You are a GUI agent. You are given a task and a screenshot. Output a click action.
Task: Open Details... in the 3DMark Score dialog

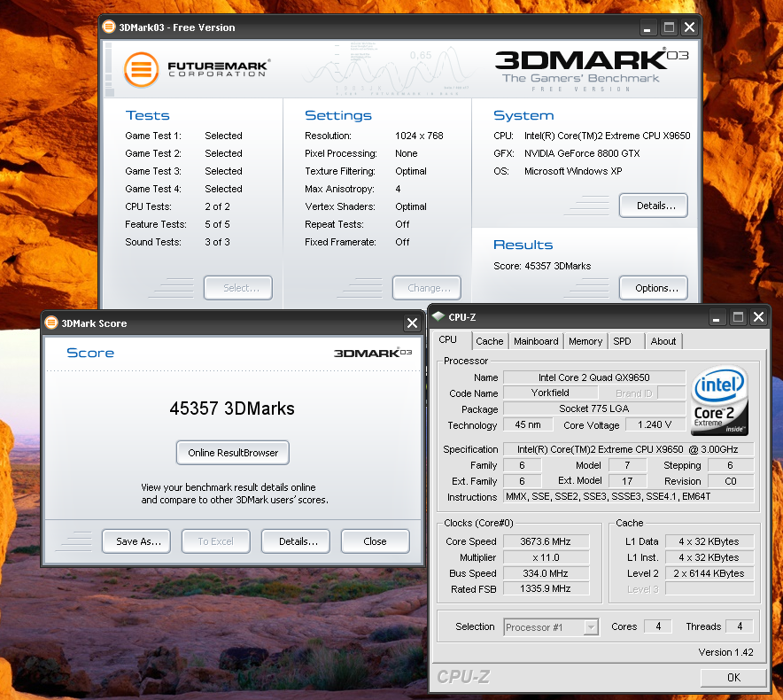pyautogui.click(x=296, y=541)
